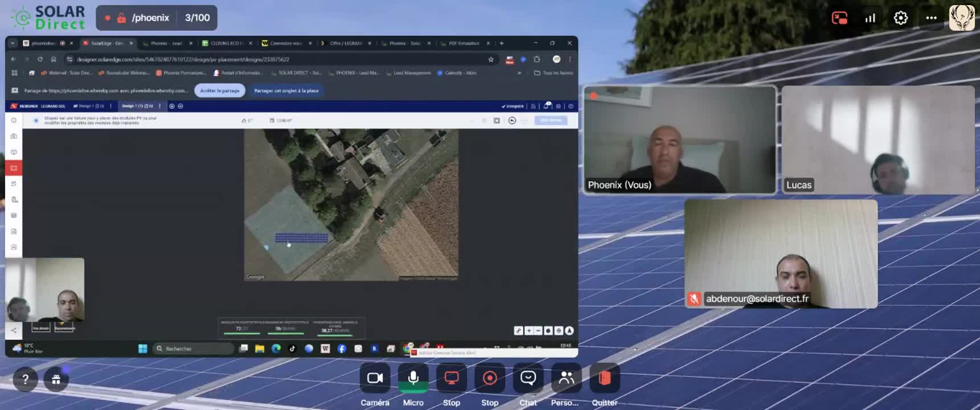Select the Phoenix (Vous) video tile
This screenshot has height=410, width=980.
click(x=680, y=140)
